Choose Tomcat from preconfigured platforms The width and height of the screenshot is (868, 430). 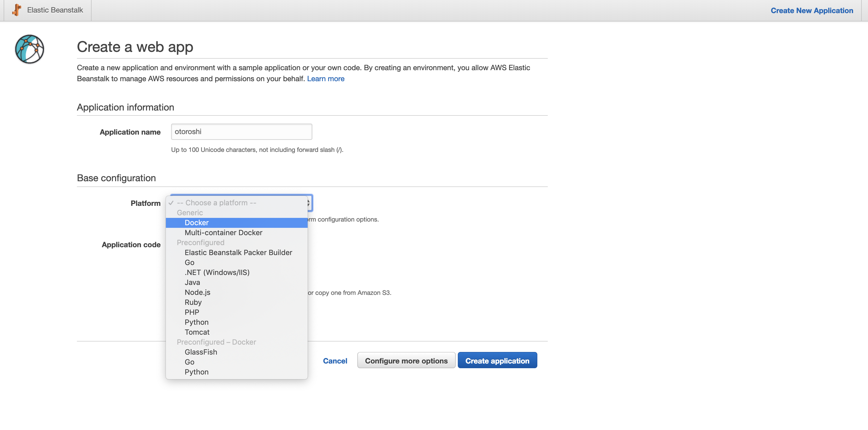pyautogui.click(x=197, y=332)
